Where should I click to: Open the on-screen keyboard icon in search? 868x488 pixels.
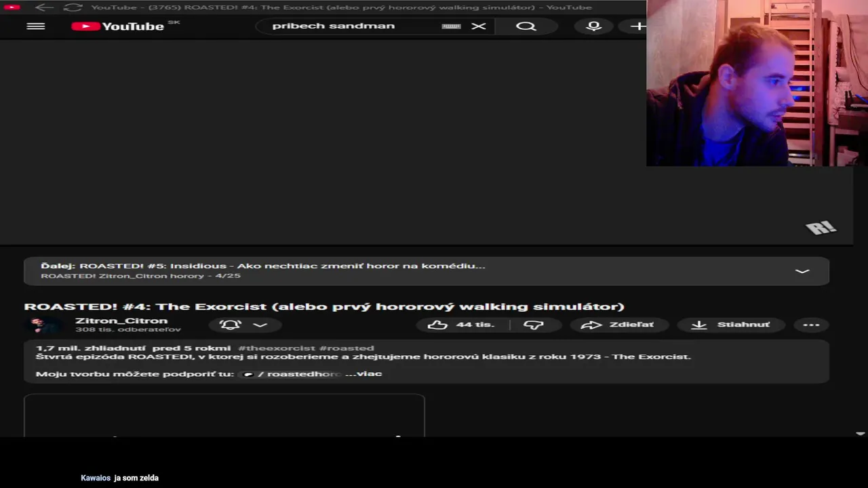(x=451, y=26)
